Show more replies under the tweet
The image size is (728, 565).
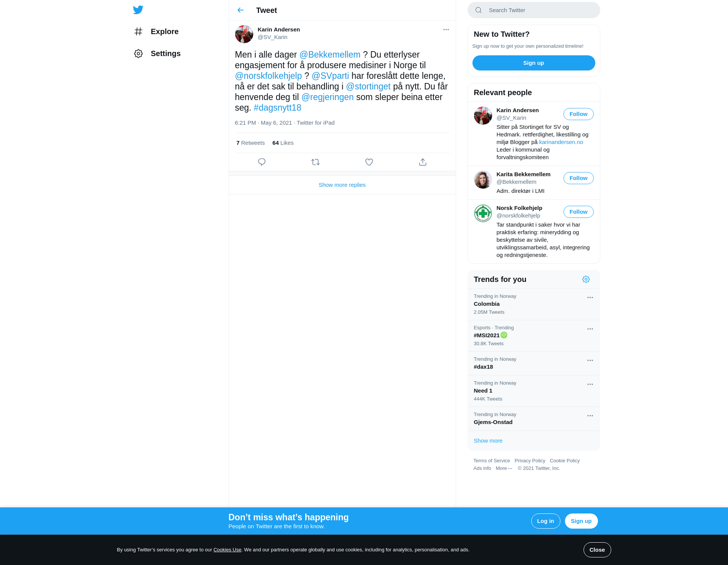[342, 185]
